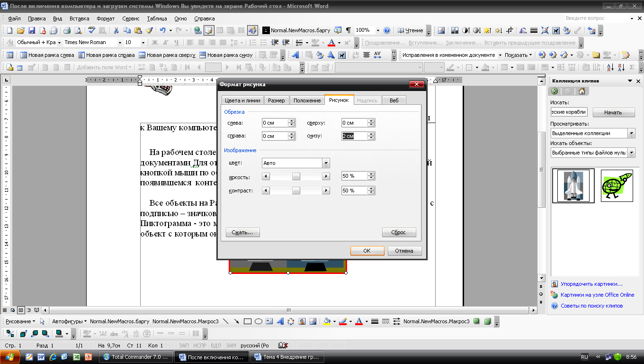Toggle Underline formatting (Ч)

(x=176, y=43)
